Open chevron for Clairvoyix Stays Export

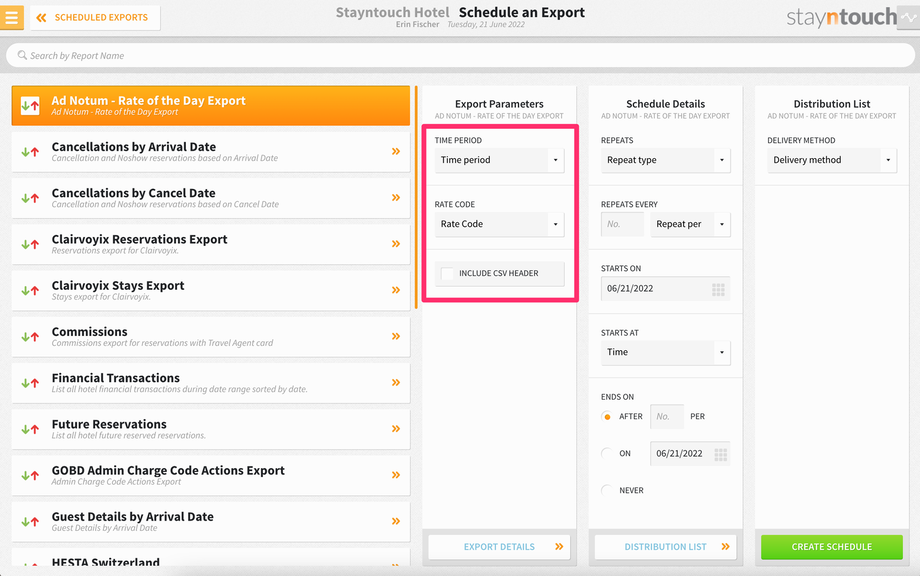coord(396,290)
